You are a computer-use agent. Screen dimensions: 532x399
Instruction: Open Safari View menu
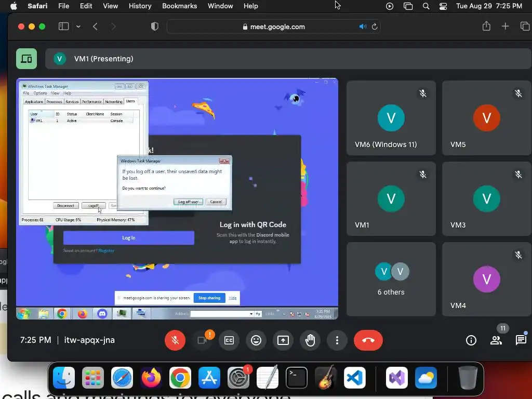click(110, 6)
